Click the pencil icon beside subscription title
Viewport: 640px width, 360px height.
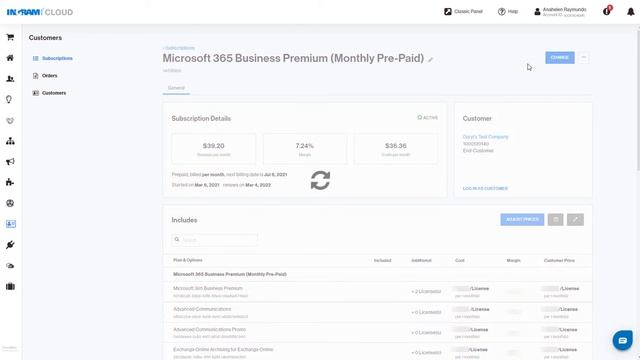[x=430, y=60]
